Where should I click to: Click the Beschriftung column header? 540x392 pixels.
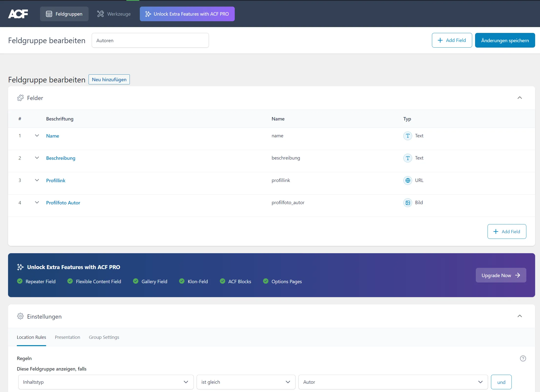click(x=60, y=119)
